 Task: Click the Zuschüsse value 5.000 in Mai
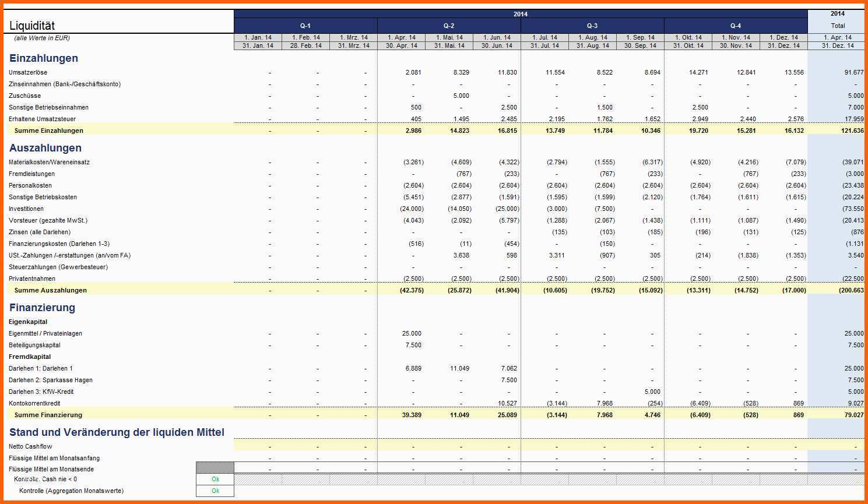[x=461, y=96]
